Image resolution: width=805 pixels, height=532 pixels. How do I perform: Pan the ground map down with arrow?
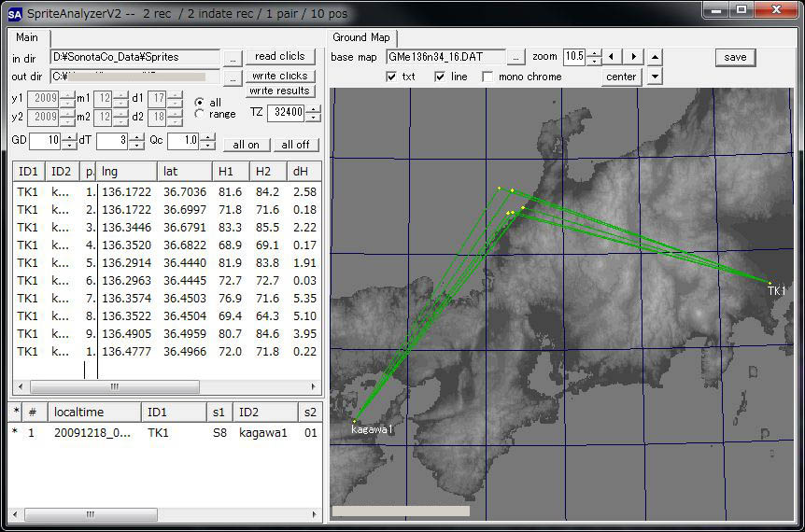click(x=655, y=77)
